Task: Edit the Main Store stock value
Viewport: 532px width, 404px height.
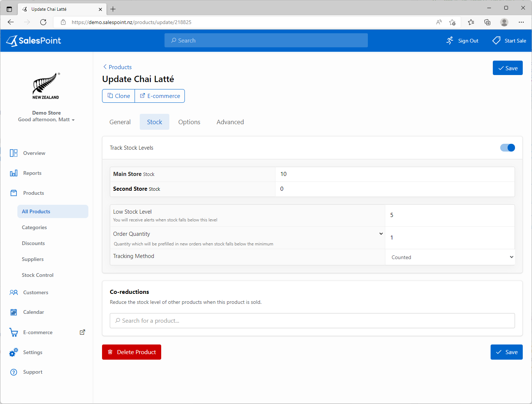Action: 394,174
